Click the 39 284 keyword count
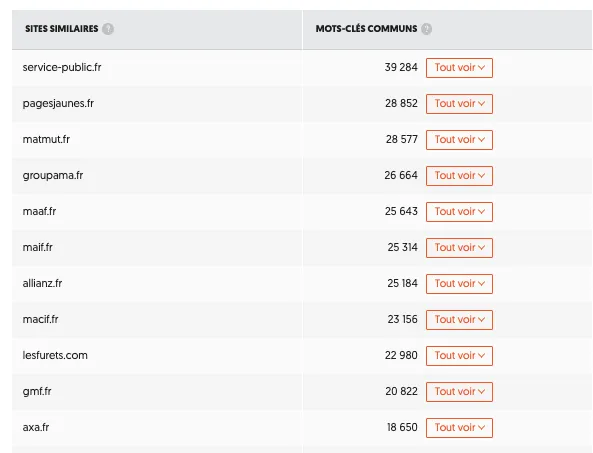Image resolution: width=593 pixels, height=453 pixels. [401, 67]
